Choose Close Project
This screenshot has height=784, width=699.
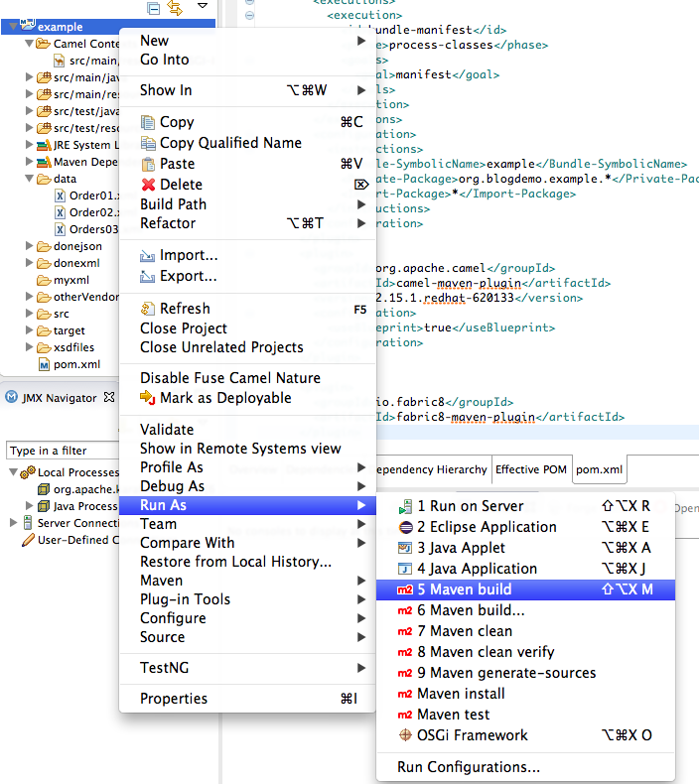(x=247, y=328)
